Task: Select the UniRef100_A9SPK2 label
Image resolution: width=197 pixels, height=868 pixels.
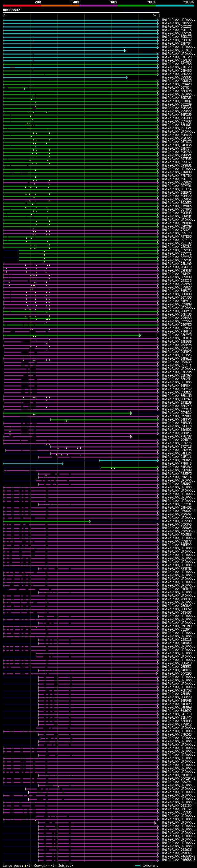Action: (x=177, y=111)
